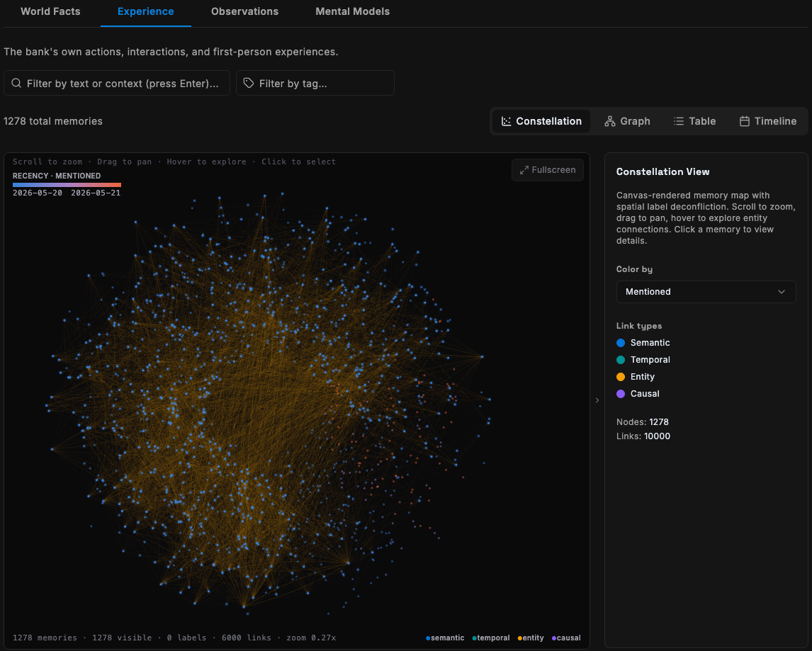Click the RECENCY · MENTIONED legend title
The height and width of the screenshot is (651, 812).
(x=57, y=176)
